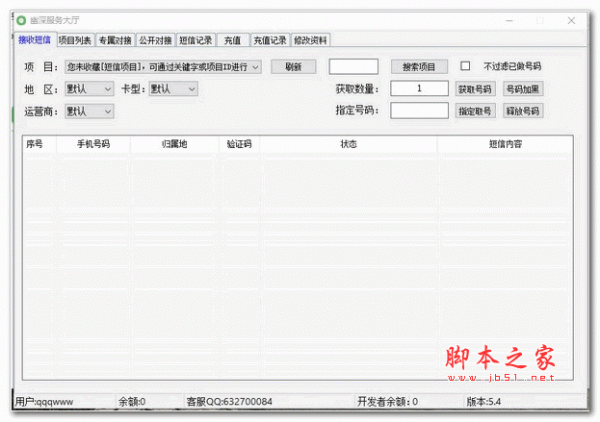Close the 幽深服务大厅 window
Image resolution: width=600 pixels, height=422 pixels.
571,21
